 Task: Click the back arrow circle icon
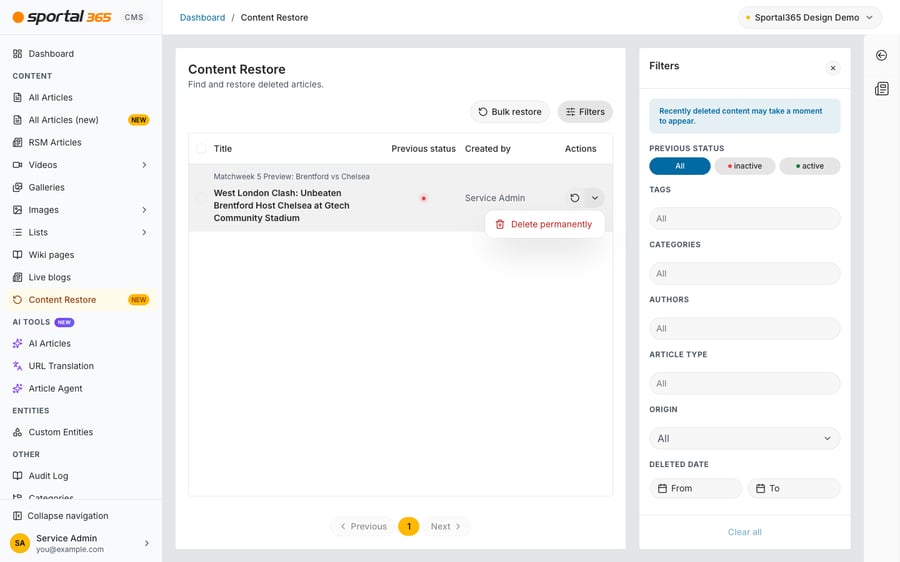[882, 55]
